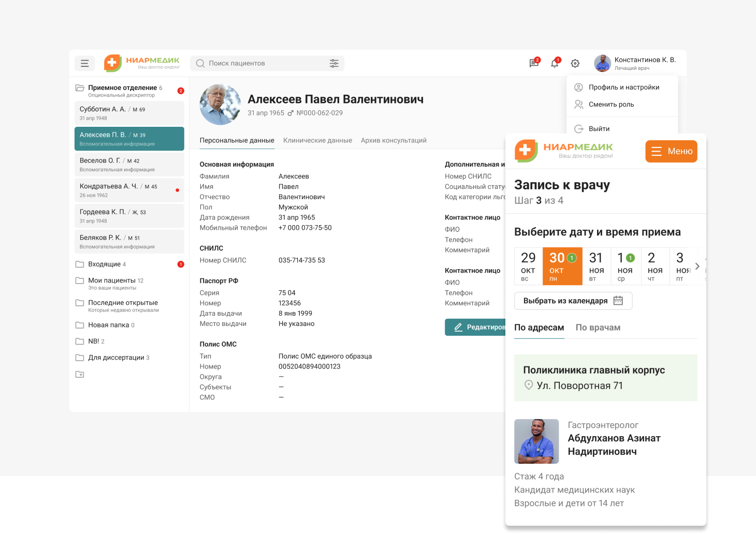756x534 pixels.
Task: Click patient photo of Алексеев Павел
Action: coord(220,105)
